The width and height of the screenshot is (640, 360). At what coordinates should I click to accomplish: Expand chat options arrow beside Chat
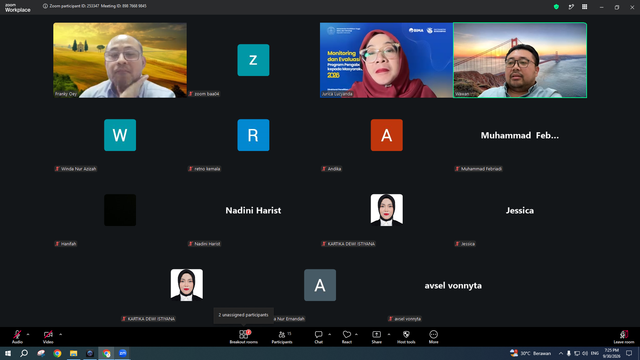pos(329,334)
